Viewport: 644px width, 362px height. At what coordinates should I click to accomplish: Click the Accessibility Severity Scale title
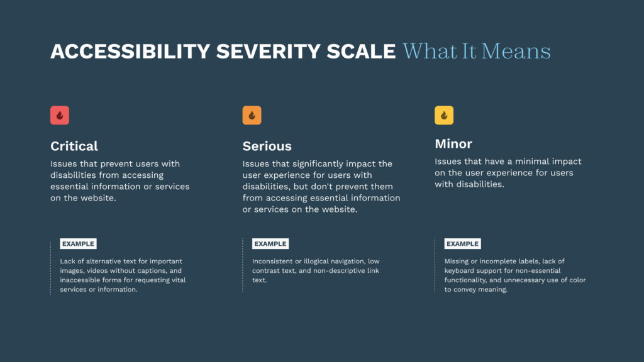tap(223, 52)
